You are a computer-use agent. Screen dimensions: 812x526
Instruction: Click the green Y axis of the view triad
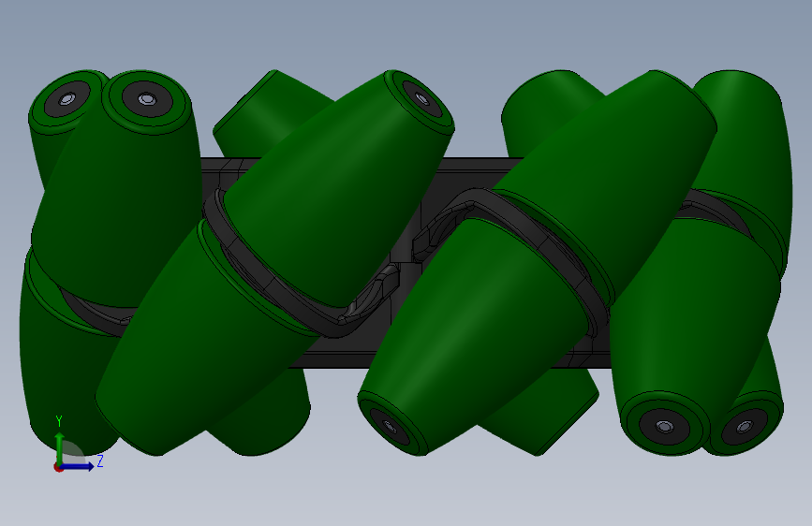pos(60,447)
